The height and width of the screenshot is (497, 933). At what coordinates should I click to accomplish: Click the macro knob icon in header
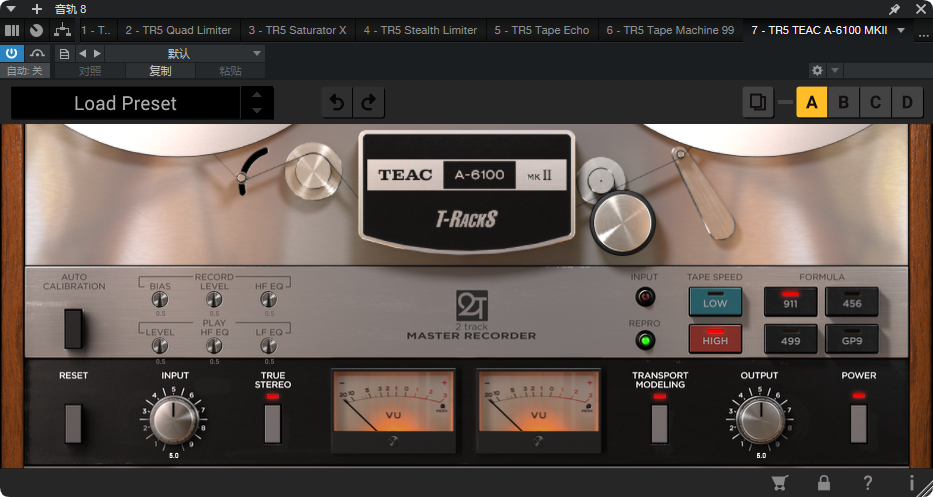coord(36,30)
